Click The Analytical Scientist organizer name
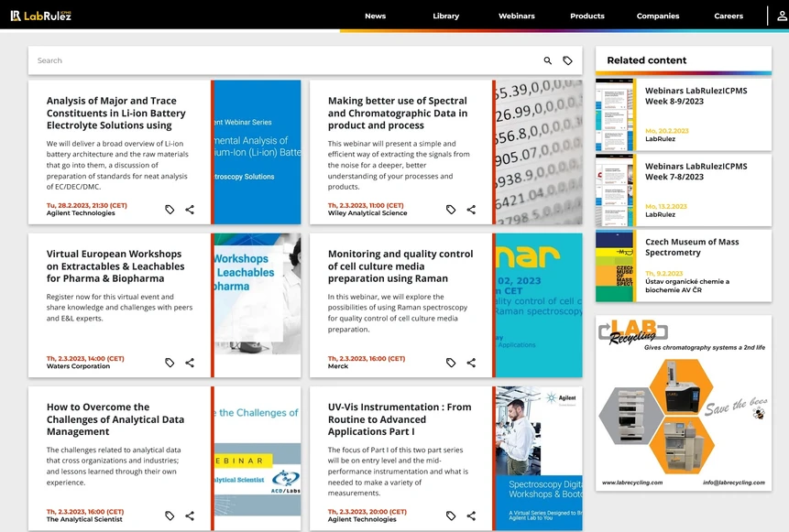The height and width of the screenshot is (532, 789). (x=84, y=519)
